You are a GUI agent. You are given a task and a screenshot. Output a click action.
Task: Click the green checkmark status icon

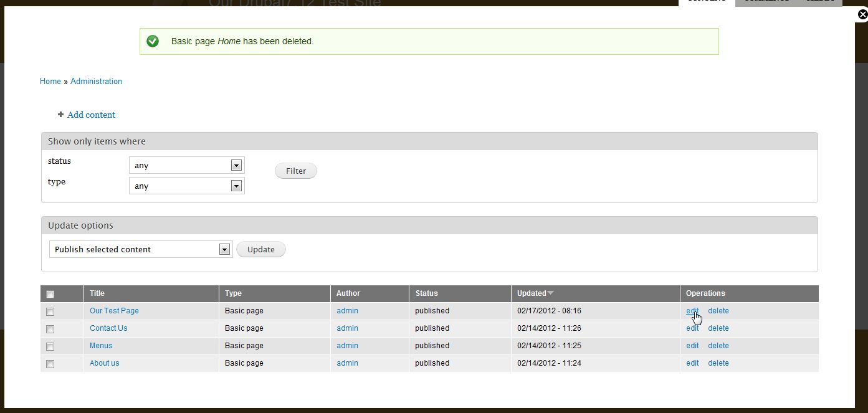point(152,41)
